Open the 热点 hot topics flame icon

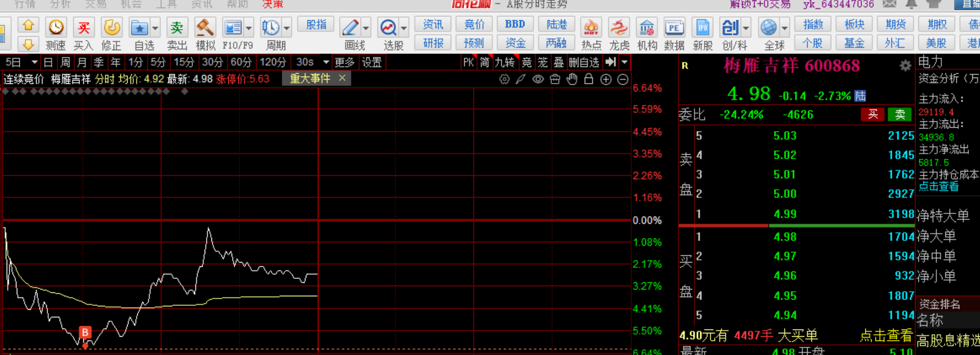591,27
